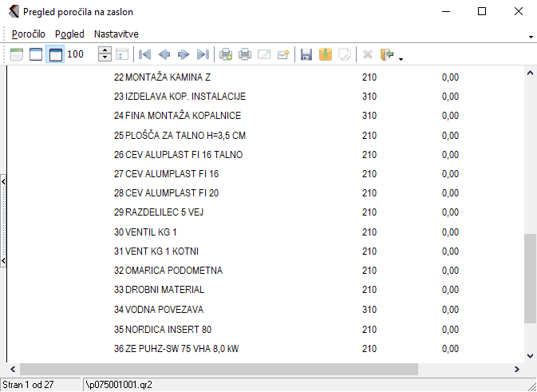Open dropdown arrow next to exit icon

(x=401, y=57)
